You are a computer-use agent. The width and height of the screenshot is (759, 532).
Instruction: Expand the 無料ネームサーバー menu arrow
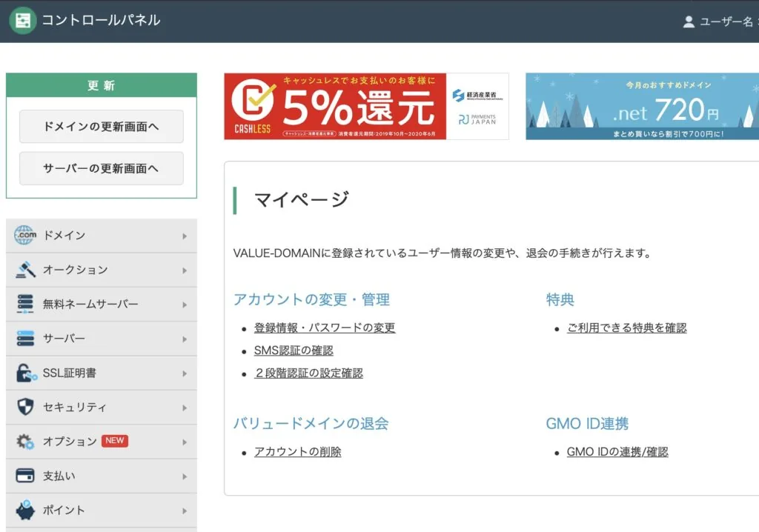(185, 305)
